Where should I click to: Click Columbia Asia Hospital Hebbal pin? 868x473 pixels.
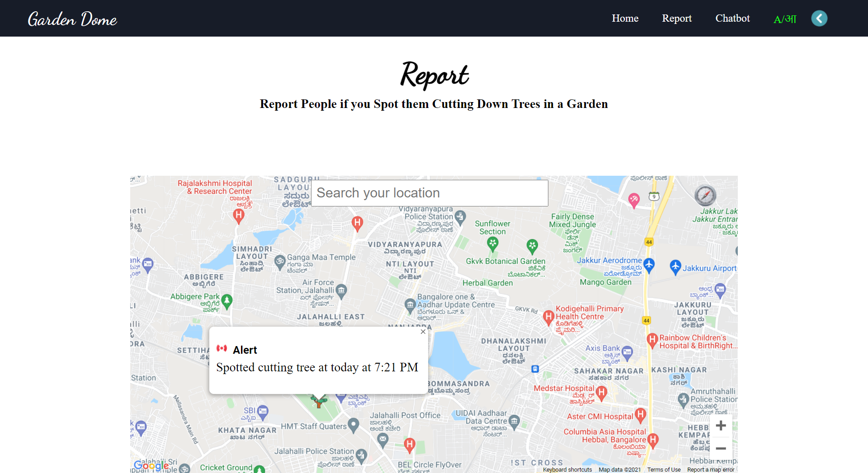653,440
